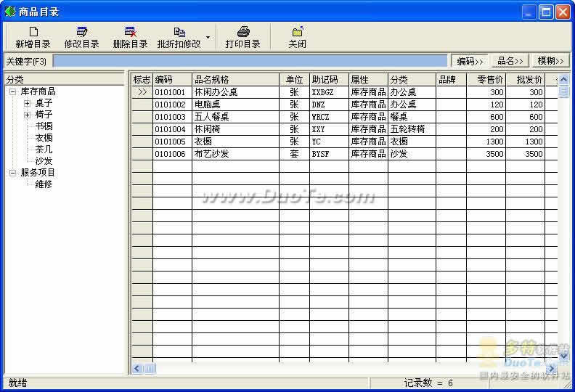Expand the 椅子 tree node
This screenshot has width=575, height=392.
pyautogui.click(x=27, y=115)
